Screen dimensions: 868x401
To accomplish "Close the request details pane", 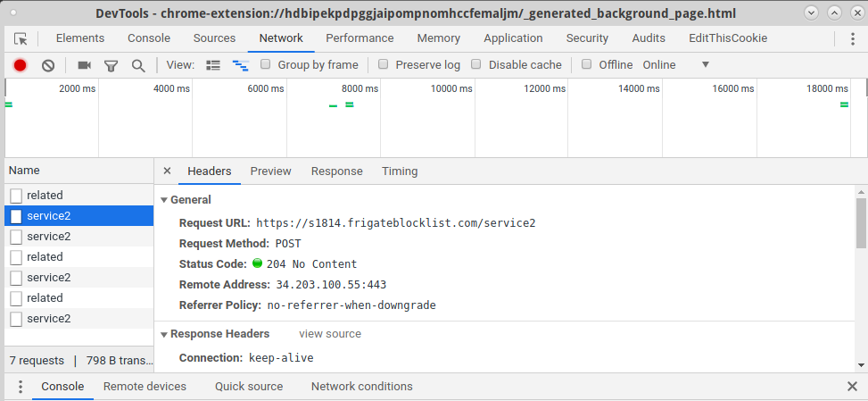I will coord(167,171).
